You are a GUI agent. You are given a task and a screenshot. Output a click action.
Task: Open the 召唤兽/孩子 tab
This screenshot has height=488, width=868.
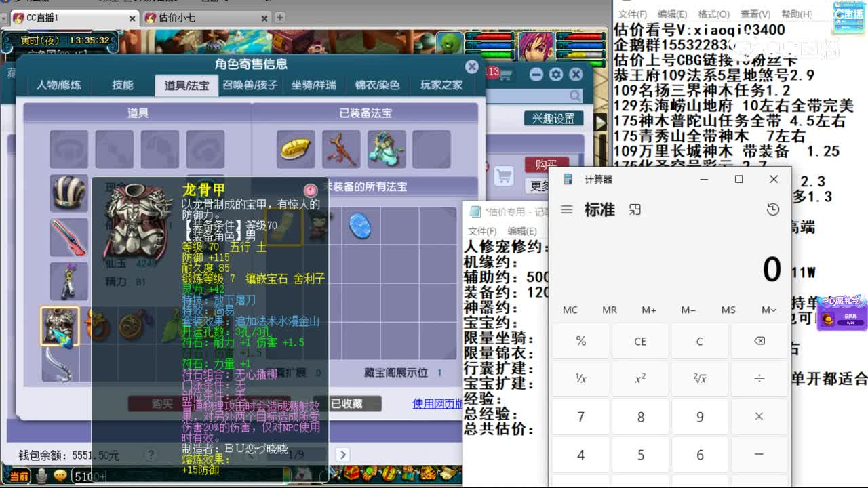tap(250, 85)
